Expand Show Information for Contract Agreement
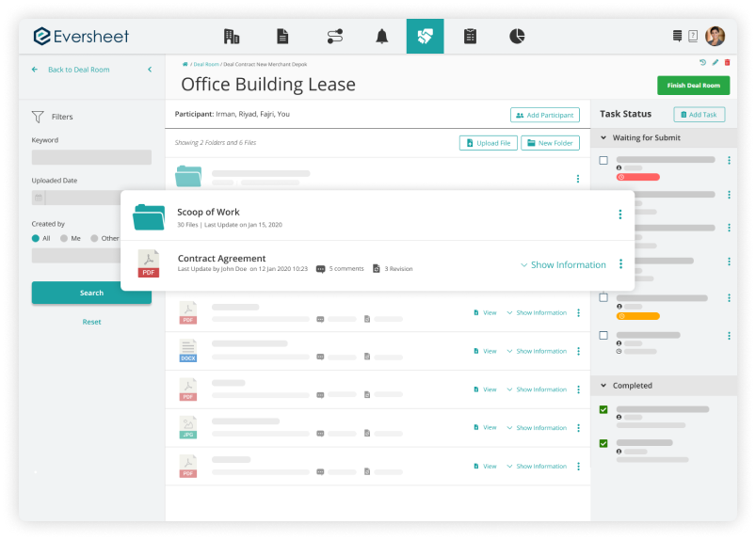Viewport: 756px width, 540px height. 562,265
